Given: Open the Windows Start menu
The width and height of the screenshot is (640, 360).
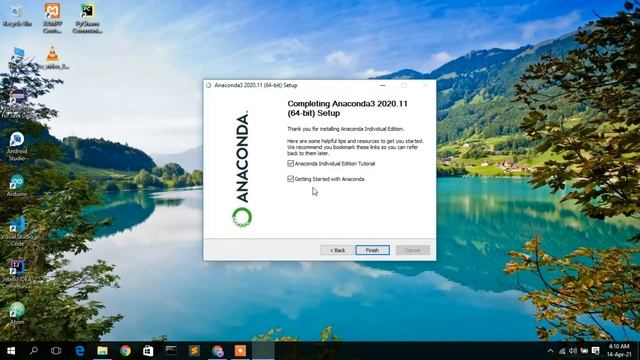Looking at the screenshot, I should (x=11, y=351).
